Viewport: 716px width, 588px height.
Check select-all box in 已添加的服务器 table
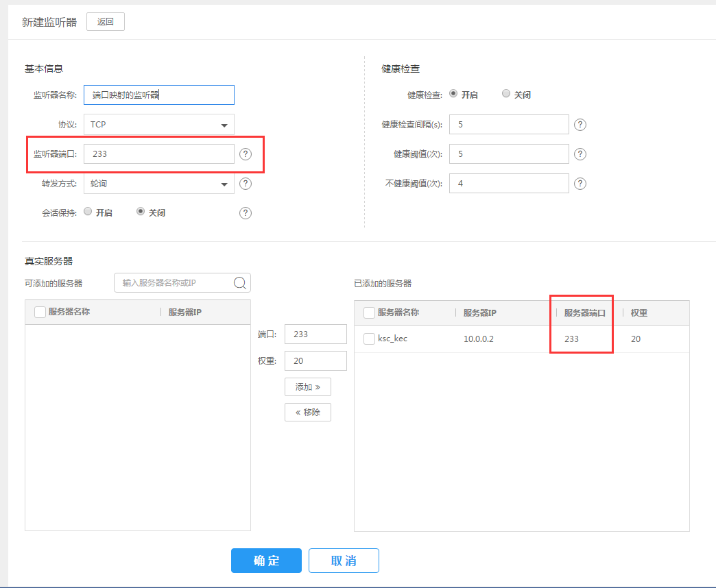pyautogui.click(x=369, y=313)
